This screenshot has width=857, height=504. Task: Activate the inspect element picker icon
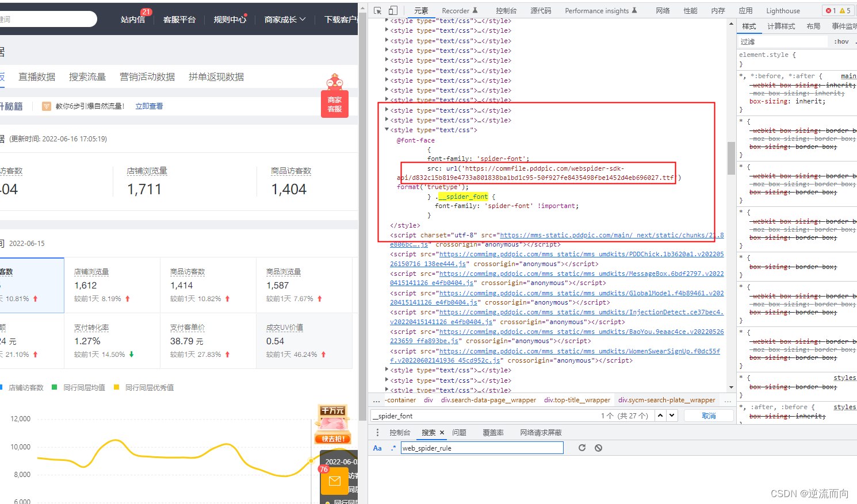378,10
